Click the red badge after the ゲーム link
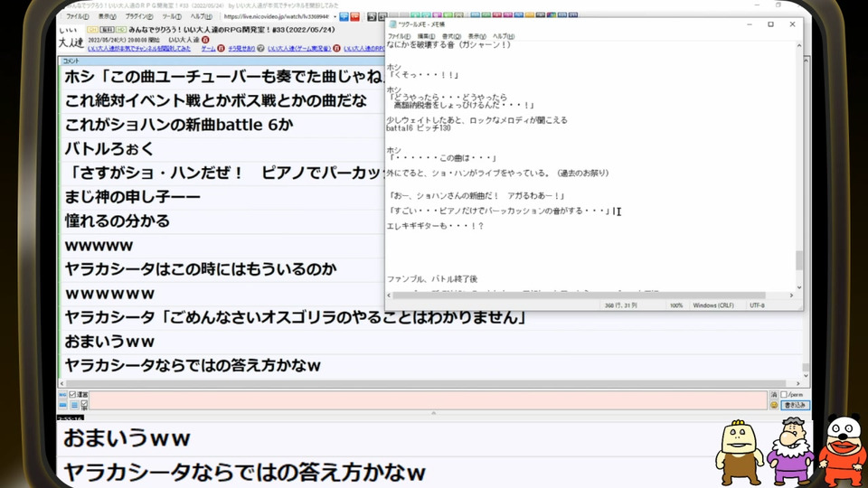Viewport: 868px width, 488px height. (221, 49)
